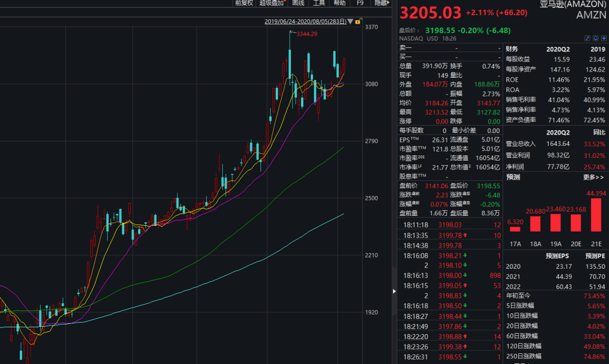Click the 总量 value 391.90万
The height and width of the screenshot is (364, 609).
pos(435,66)
